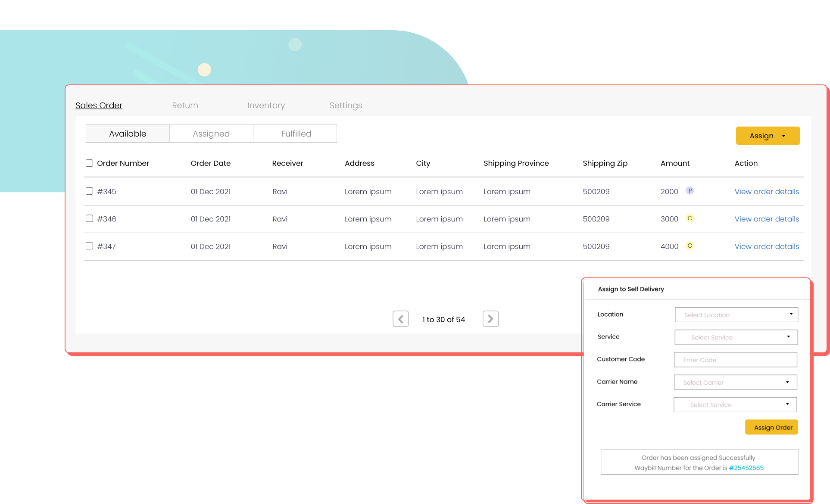The image size is (830, 504).
Task: Go to previous page with left arrow
Action: [401, 319]
